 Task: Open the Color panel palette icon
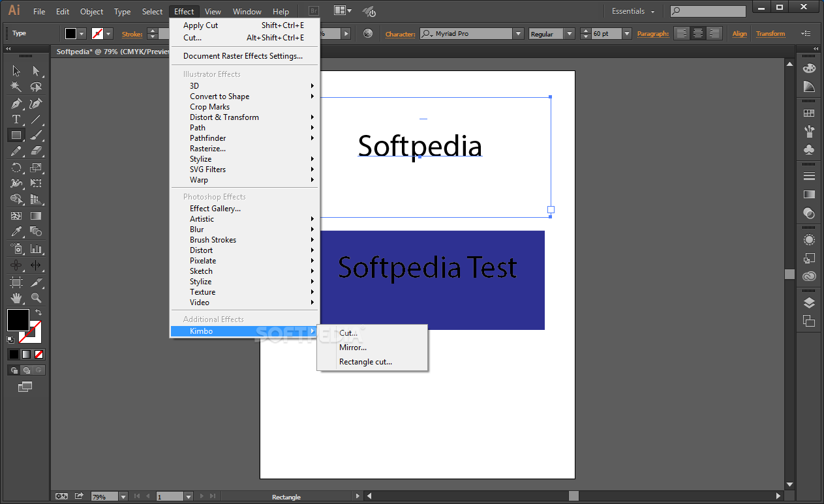coord(809,68)
